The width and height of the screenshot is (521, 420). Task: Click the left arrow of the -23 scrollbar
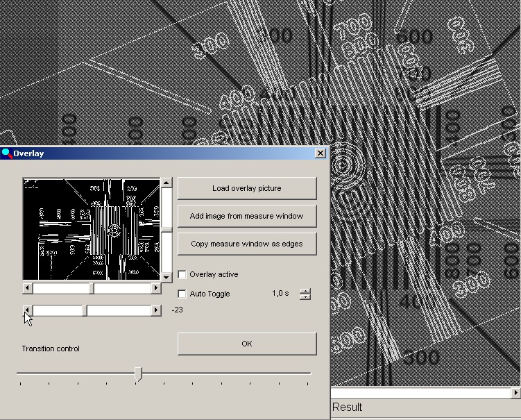pos(28,310)
